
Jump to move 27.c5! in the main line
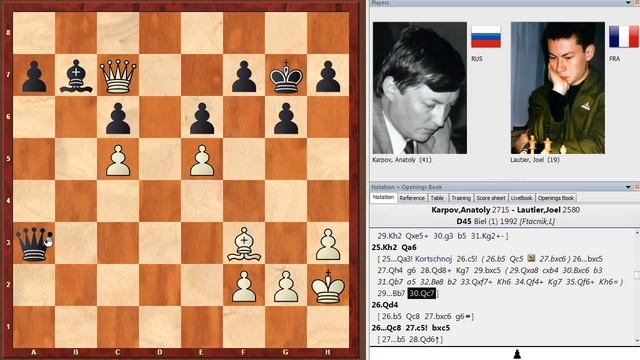(x=417, y=328)
